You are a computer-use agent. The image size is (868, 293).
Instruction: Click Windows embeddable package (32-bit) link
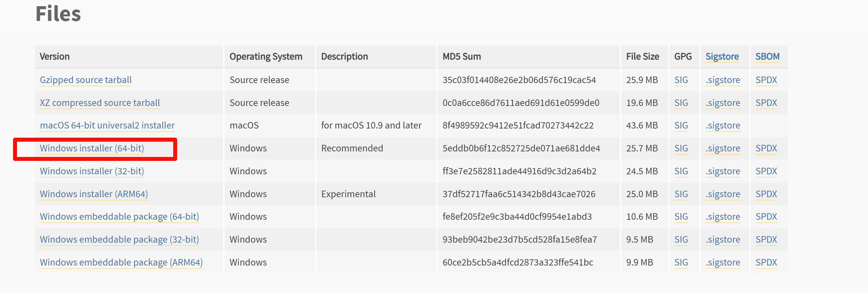119,240
